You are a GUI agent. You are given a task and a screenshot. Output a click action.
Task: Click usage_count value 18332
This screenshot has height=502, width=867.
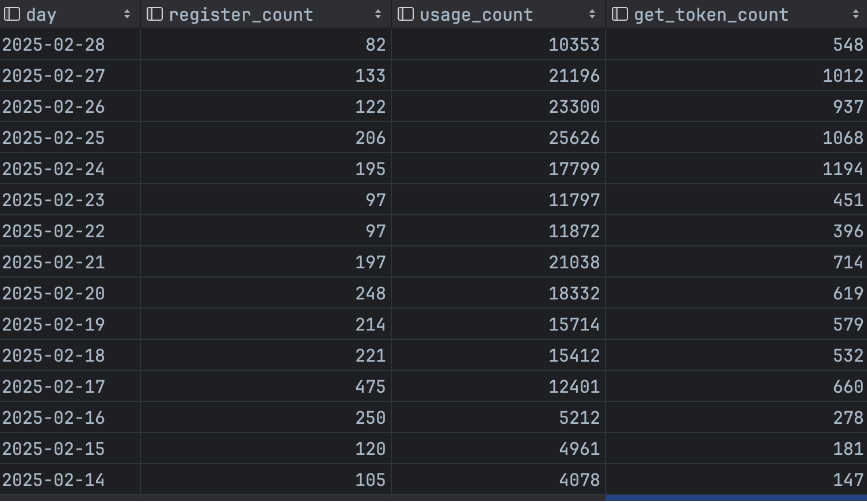coord(574,293)
